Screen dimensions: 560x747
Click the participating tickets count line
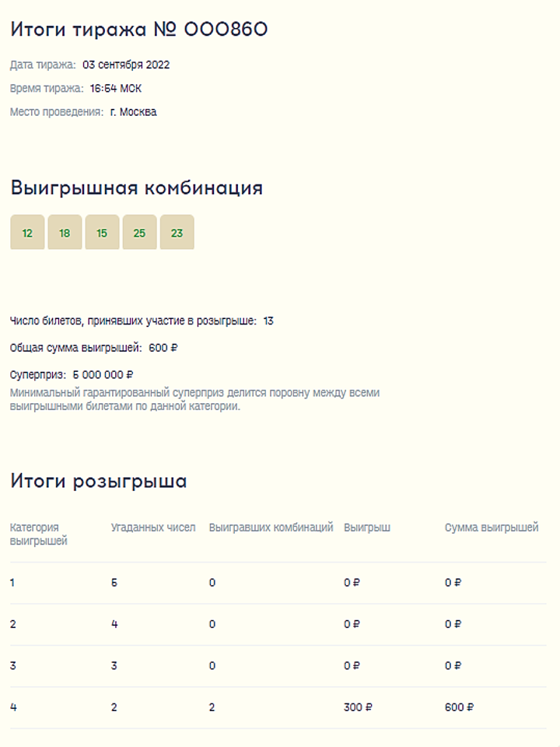142,321
